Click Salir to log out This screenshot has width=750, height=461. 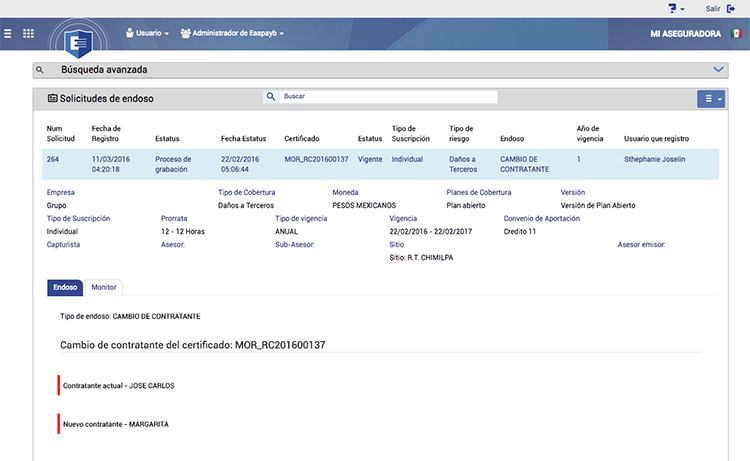click(713, 9)
